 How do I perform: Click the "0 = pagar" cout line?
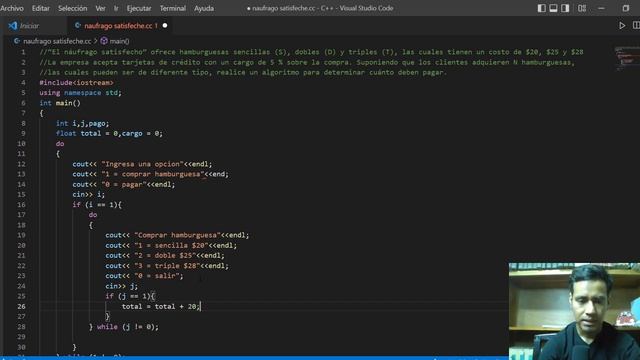click(x=123, y=184)
